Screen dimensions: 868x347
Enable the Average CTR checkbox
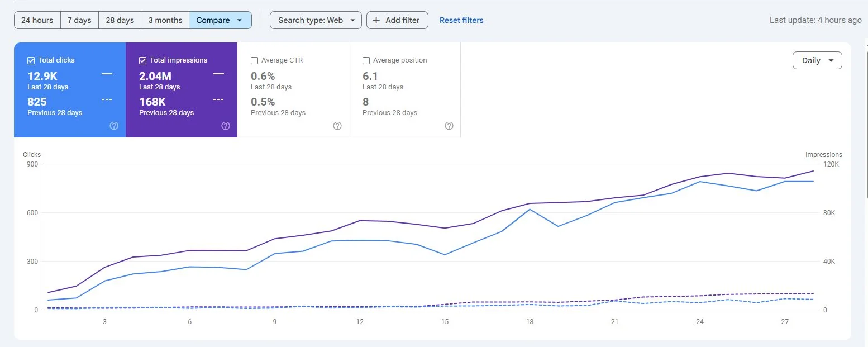click(255, 60)
